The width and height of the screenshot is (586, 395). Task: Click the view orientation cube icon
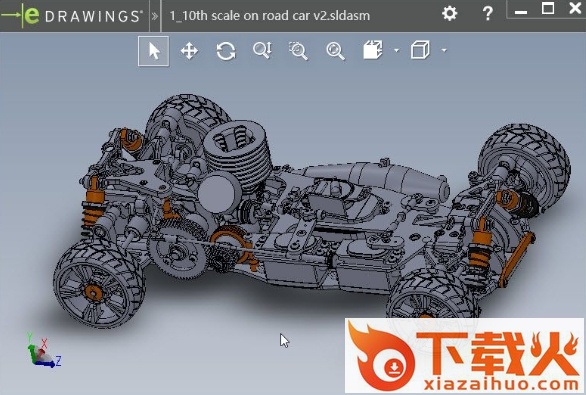pyautogui.click(x=373, y=50)
